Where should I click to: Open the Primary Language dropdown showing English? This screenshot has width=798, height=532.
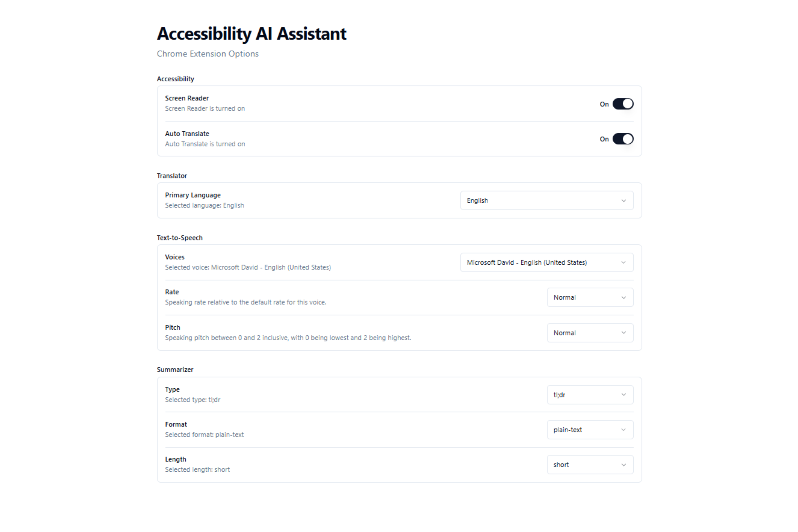pos(547,201)
